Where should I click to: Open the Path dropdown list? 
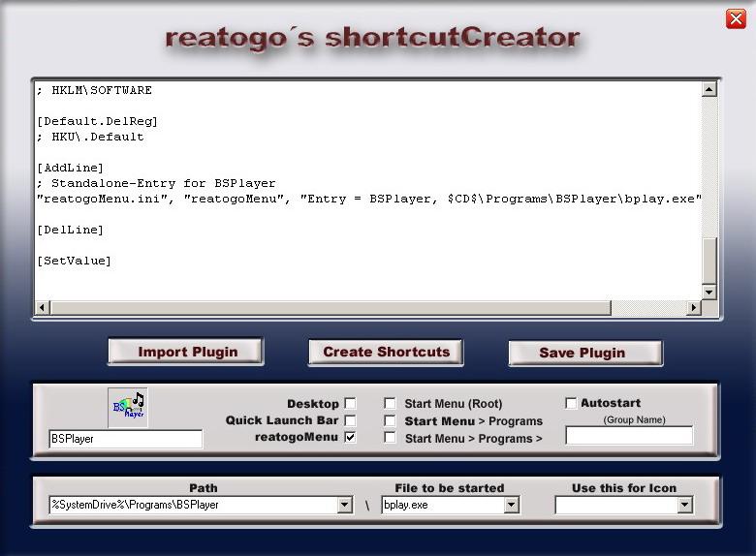click(x=344, y=505)
